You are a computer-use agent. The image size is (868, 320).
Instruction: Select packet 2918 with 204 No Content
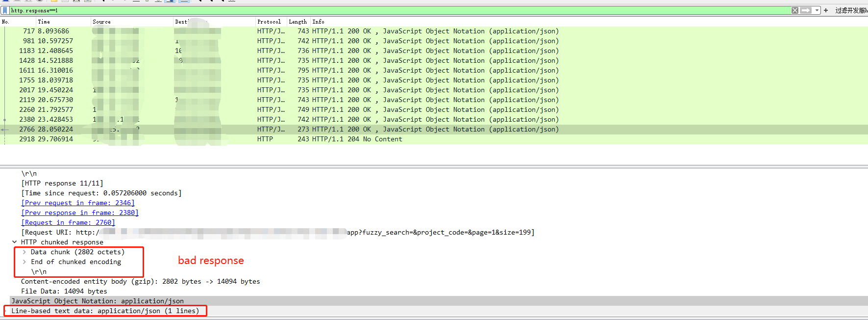434,139
